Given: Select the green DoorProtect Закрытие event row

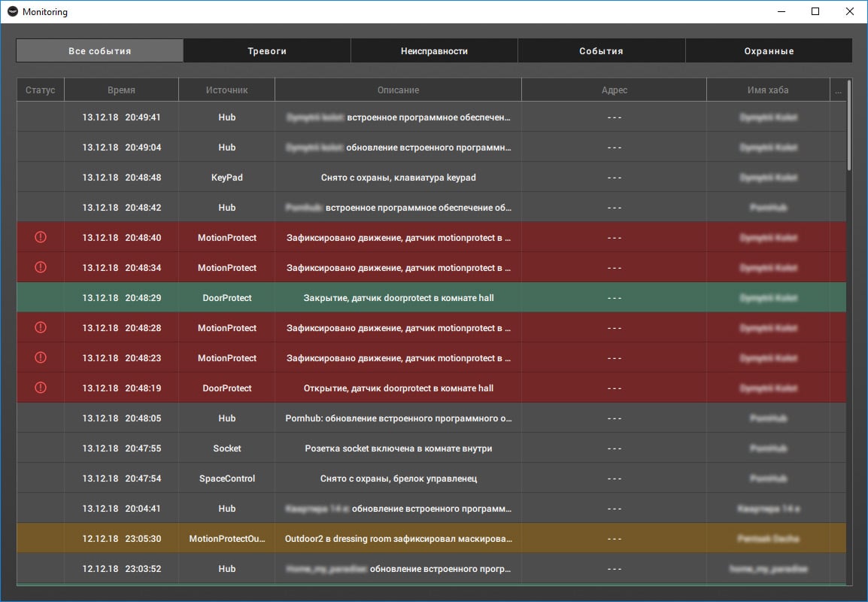Looking at the screenshot, I should pos(397,297).
